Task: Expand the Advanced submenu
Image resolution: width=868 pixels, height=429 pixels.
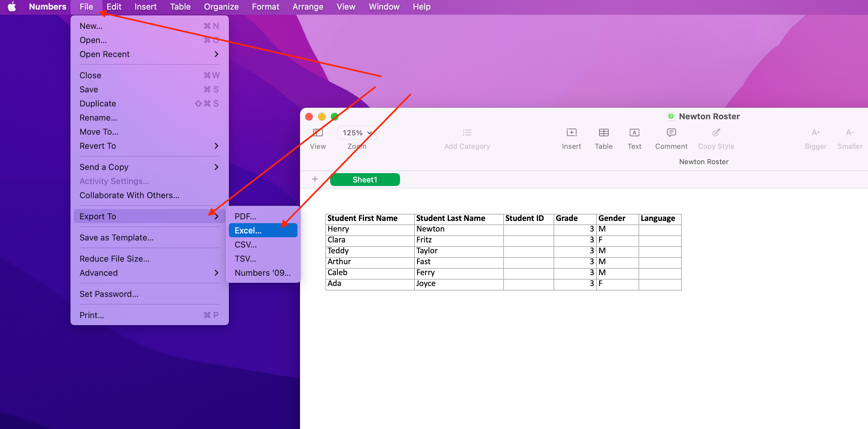Action: coord(149,273)
